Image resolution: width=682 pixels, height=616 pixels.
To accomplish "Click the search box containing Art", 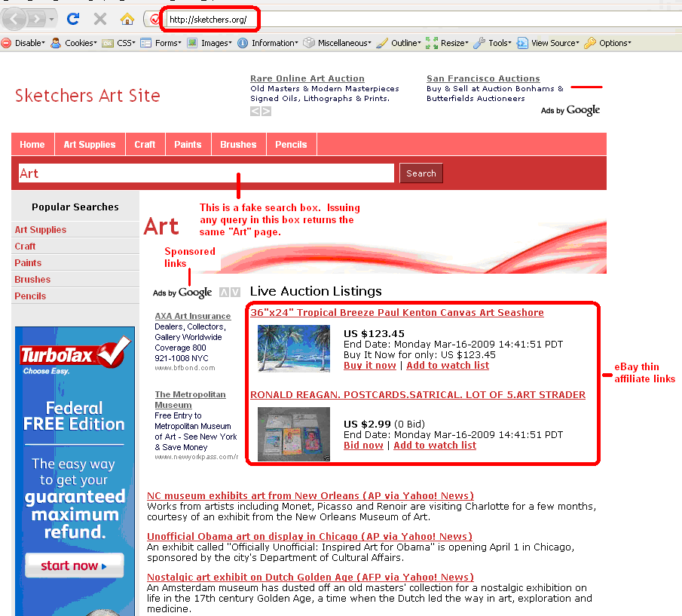I will 206,173.
